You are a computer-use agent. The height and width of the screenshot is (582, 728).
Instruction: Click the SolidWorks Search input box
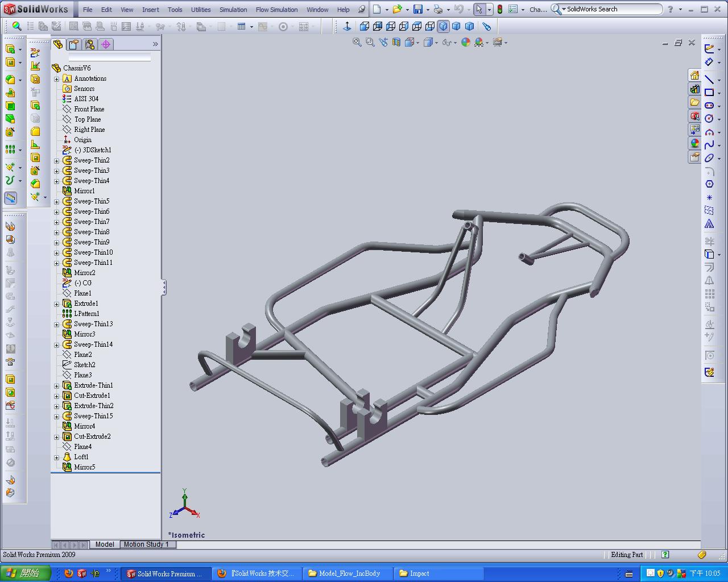click(611, 9)
